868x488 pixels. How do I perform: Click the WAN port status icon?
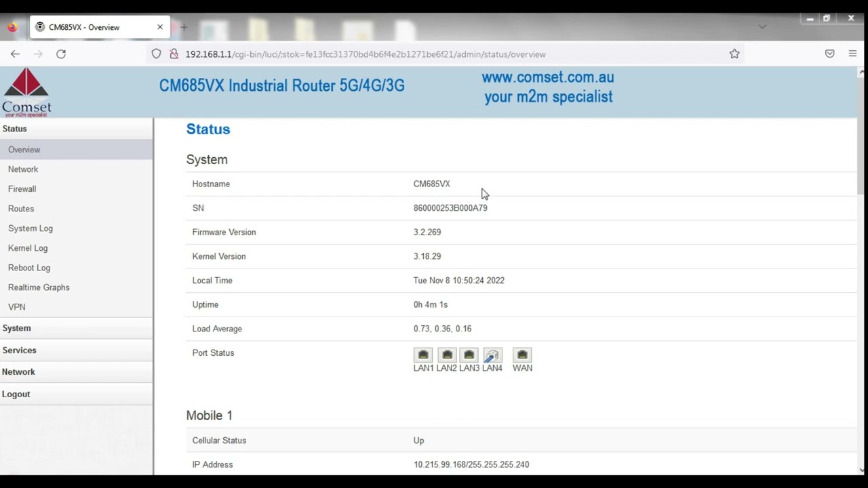(x=522, y=354)
